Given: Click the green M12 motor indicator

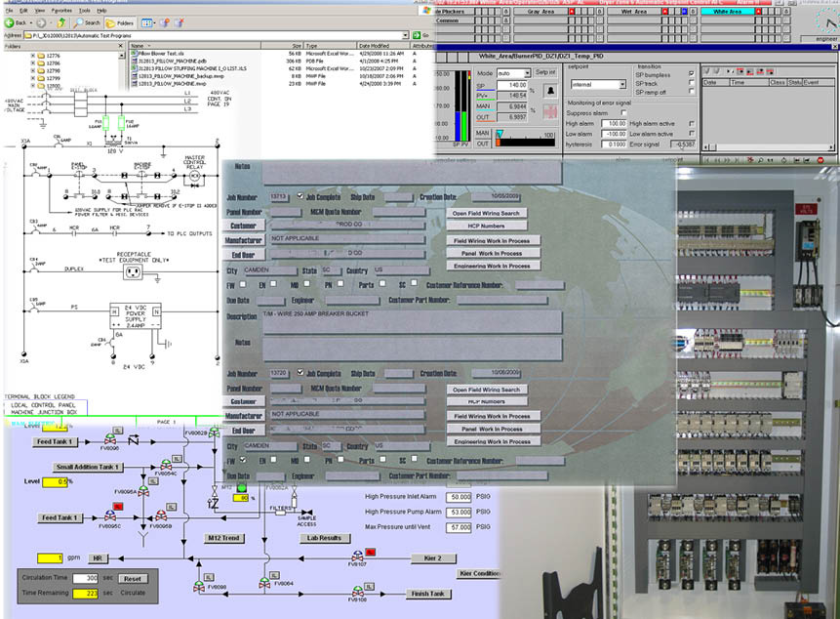Looking at the screenshot, I should [x=241, y=488].
